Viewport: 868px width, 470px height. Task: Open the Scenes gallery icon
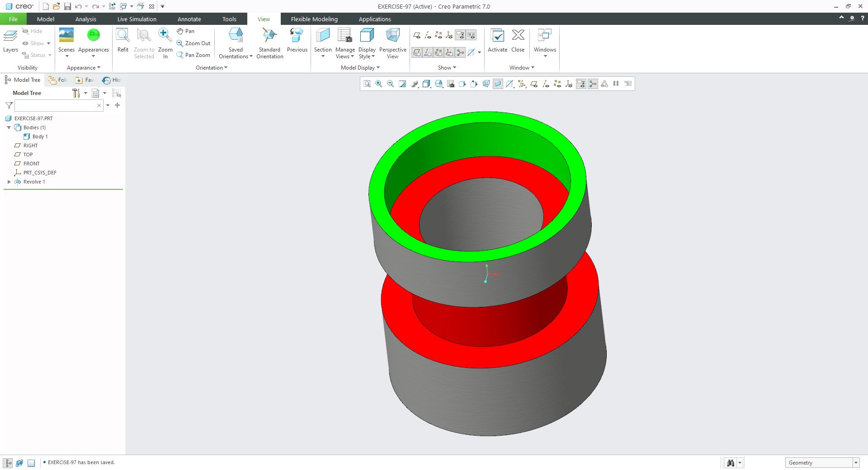66,35
